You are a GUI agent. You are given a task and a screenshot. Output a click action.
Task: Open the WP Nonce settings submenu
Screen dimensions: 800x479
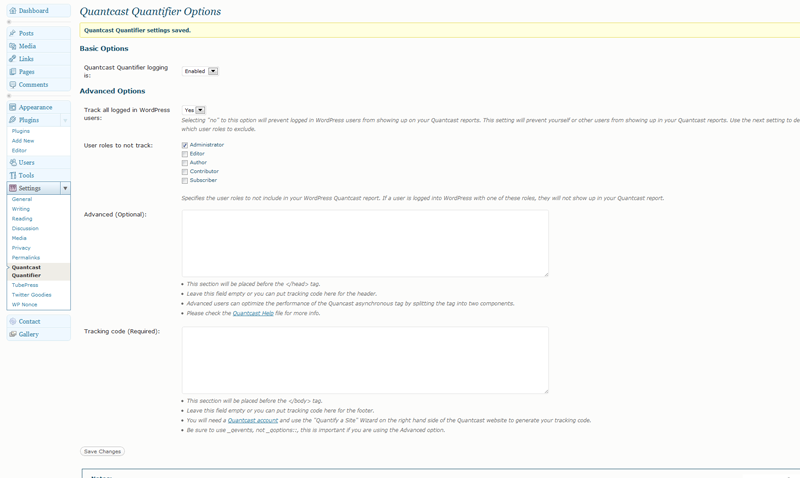[x=24, y=305]
